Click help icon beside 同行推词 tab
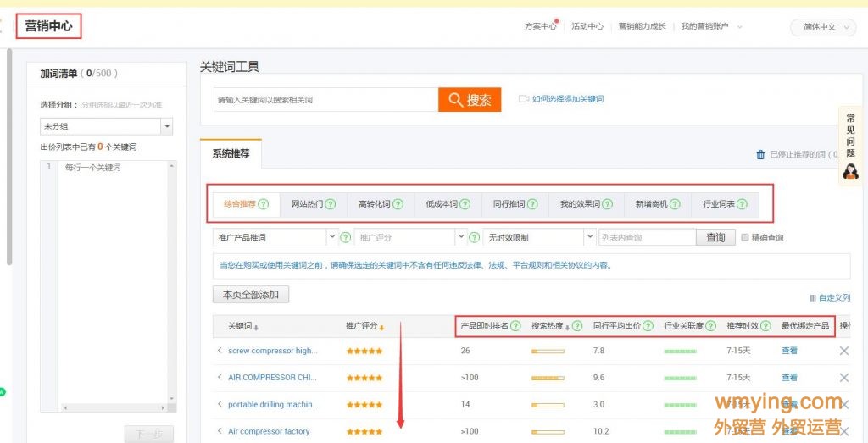This screenshot has height=443, width=868. [532, 203]
